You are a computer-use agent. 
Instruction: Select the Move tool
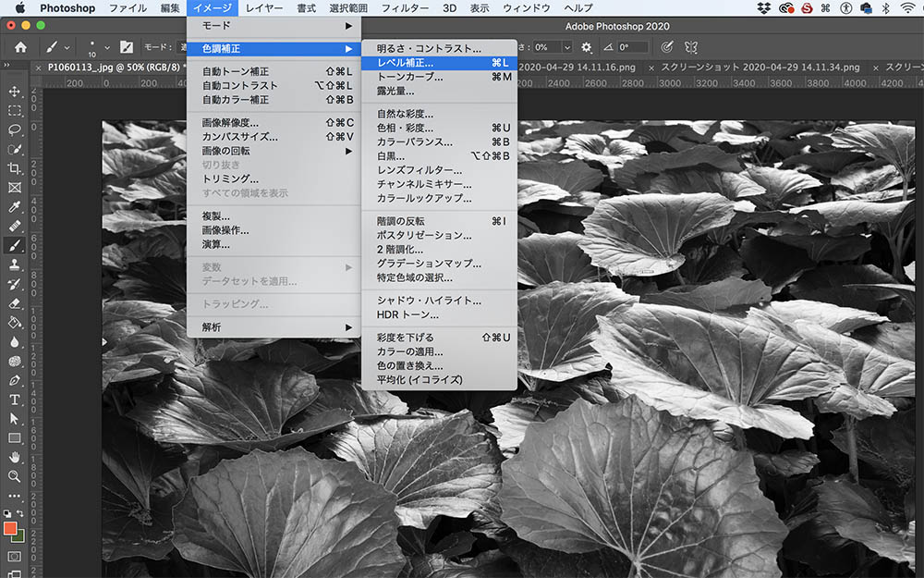(15, 92)
